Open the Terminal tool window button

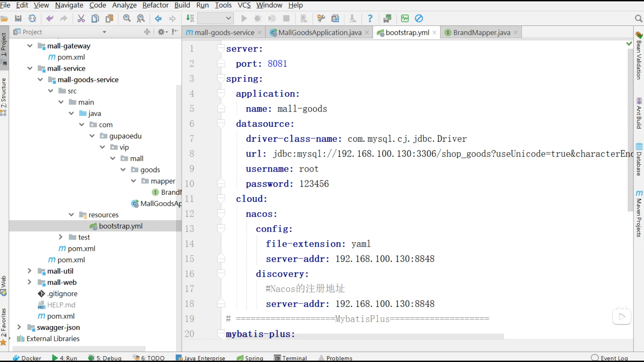(290, 358)
